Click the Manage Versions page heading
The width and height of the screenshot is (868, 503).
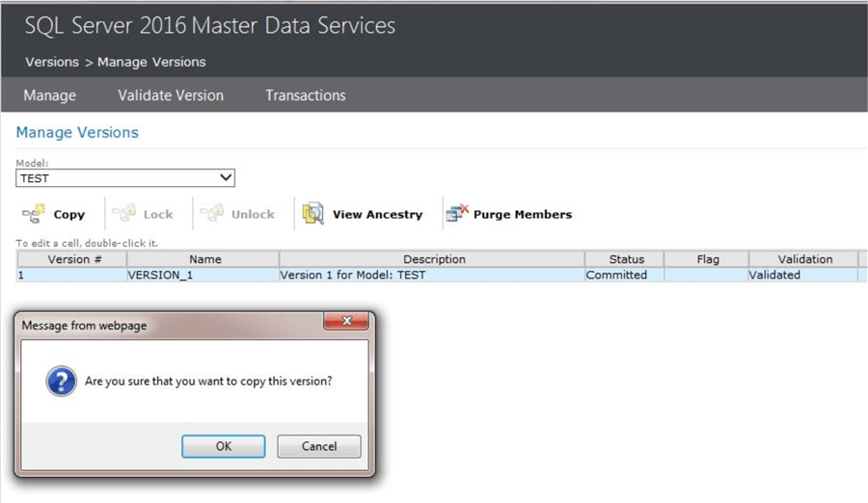click(x=77, y=132)
